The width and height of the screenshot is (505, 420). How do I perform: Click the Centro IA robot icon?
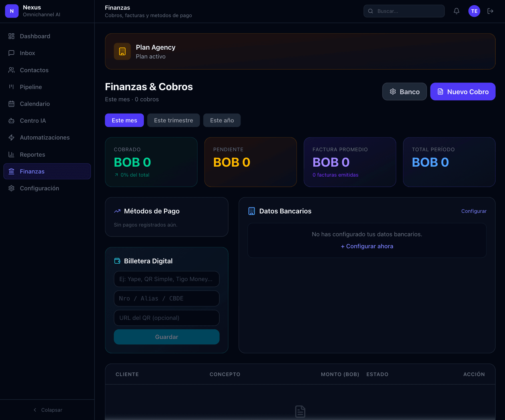[11, 121]
